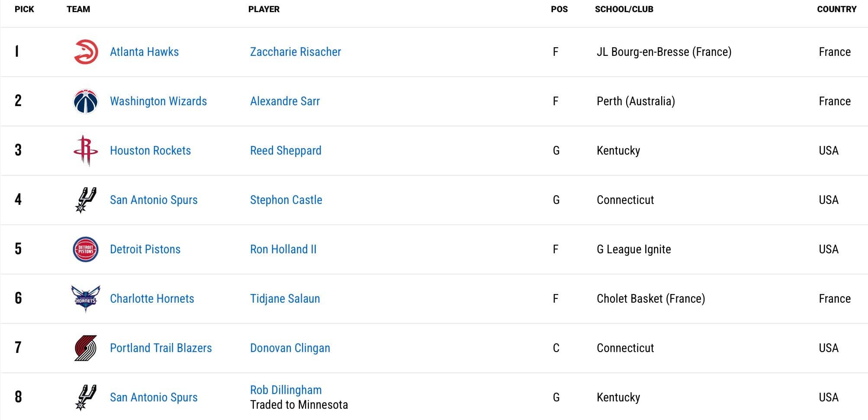Click the Charlotte Hornets logo
Viewport: 868px width, 420px height.
pos(86,299)
